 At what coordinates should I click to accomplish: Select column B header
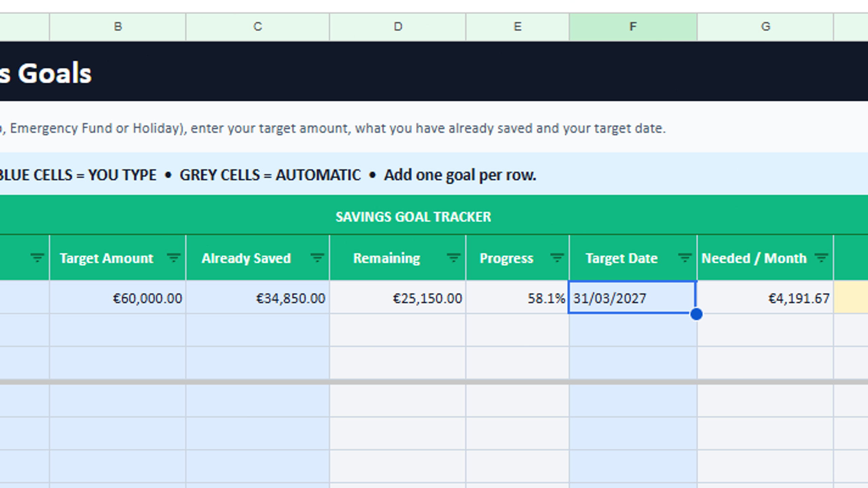(x=118, y=27)
